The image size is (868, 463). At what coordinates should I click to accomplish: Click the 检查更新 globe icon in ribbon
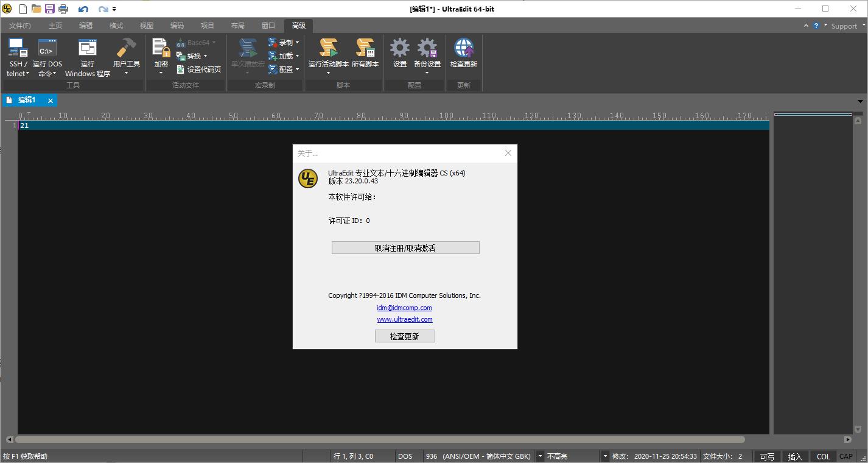coord(464,48)
